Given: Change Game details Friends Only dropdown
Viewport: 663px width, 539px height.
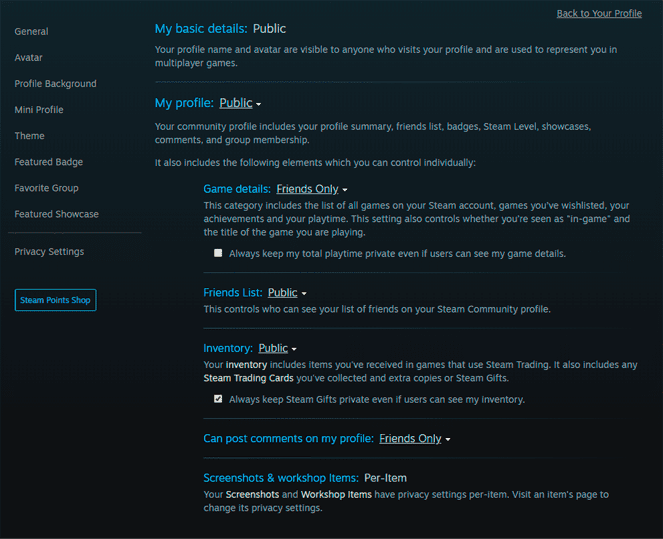Looking at the screenshot, I should [x=312, y=189].
